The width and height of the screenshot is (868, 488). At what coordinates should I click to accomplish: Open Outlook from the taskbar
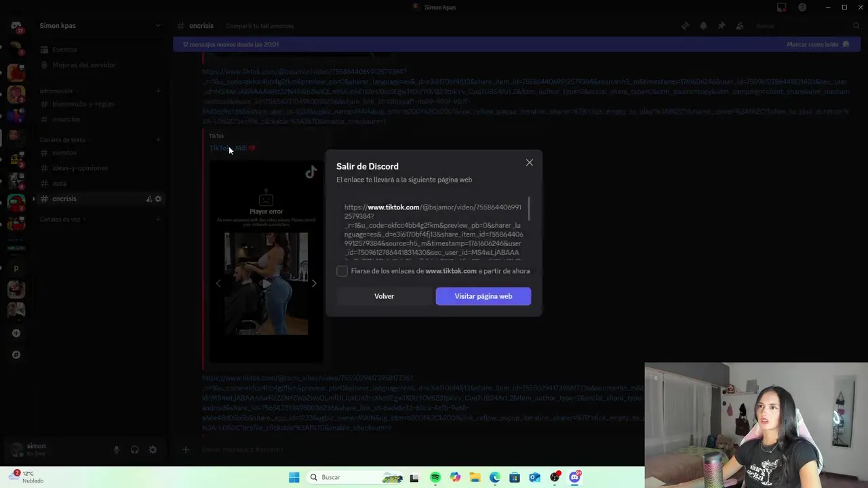coord(534,477)
